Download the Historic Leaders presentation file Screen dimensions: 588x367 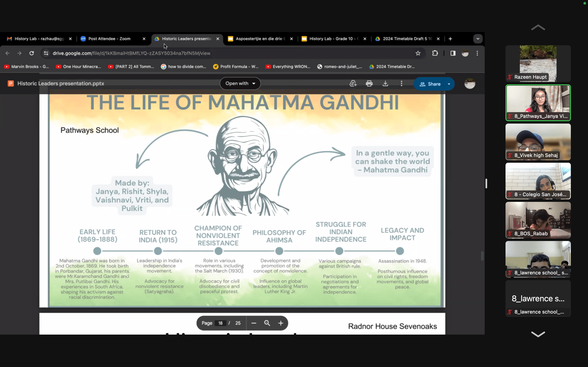click(x=386, y=83)
